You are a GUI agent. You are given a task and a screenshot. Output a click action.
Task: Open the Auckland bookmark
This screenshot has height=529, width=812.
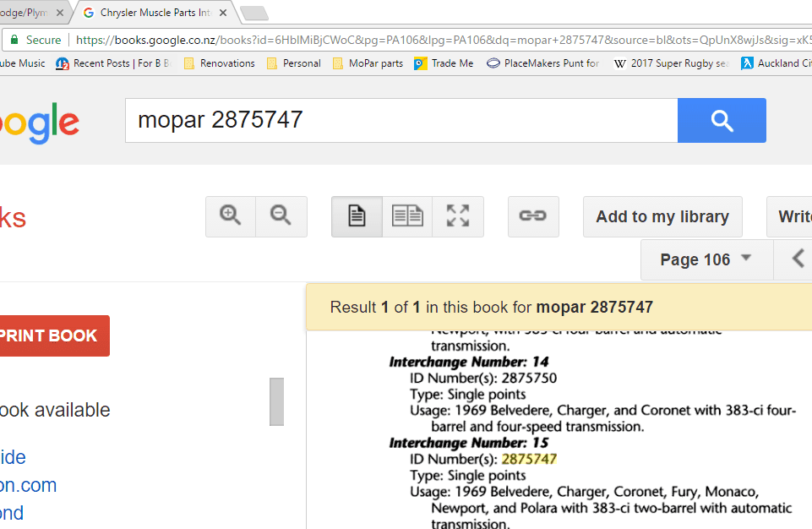777,63
